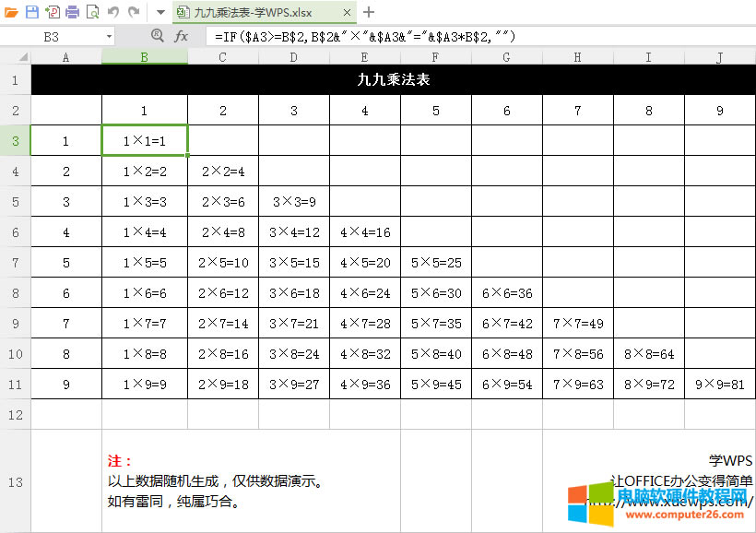Select column G header
The width and height of the screenshot is (756, 533).
click(507, 57)
